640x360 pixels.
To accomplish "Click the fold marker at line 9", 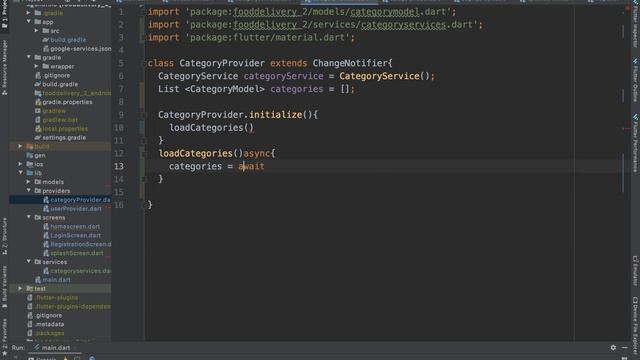I will [144, 115].
